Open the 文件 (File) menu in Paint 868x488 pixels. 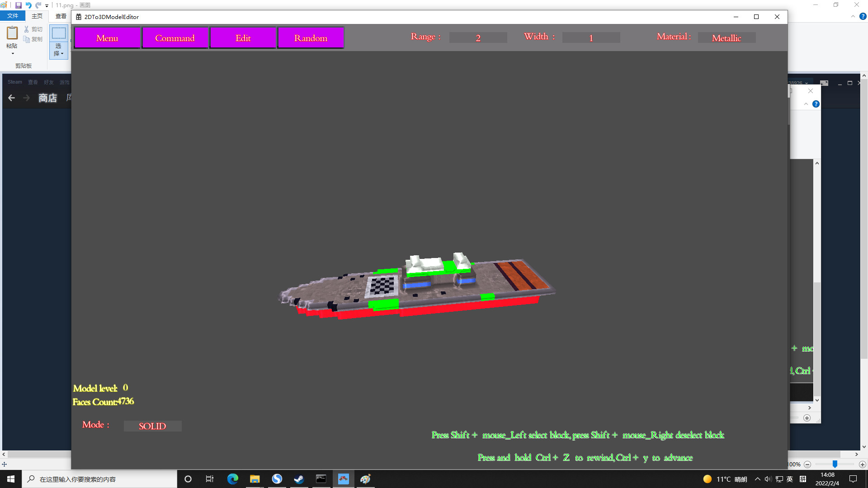[x=13, y=15]
